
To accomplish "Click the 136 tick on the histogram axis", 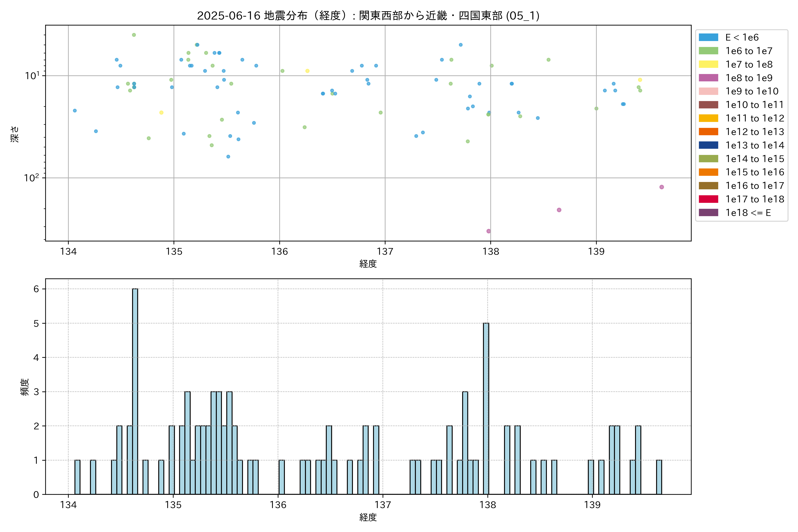I will click(x=278, y=505).
